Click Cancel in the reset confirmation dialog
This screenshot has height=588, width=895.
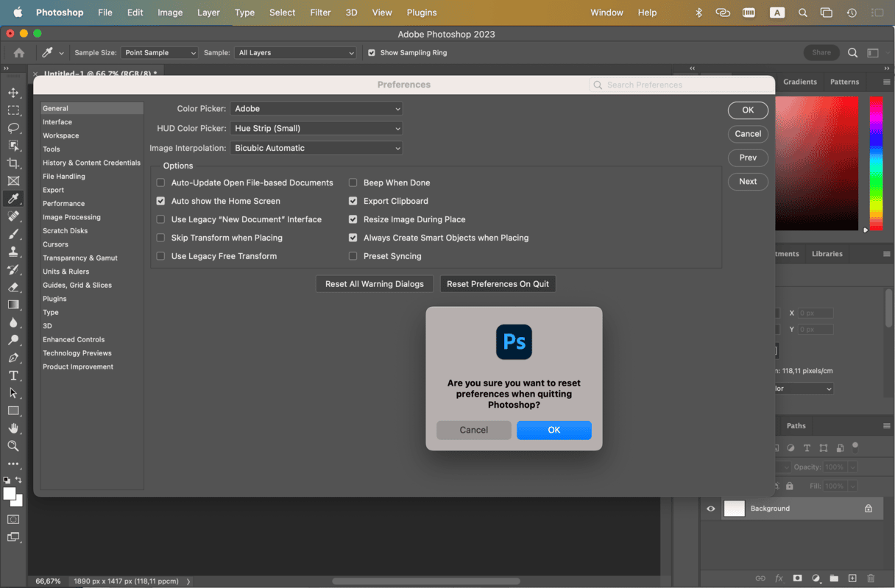pyautogui.click(x=473, y=431)
